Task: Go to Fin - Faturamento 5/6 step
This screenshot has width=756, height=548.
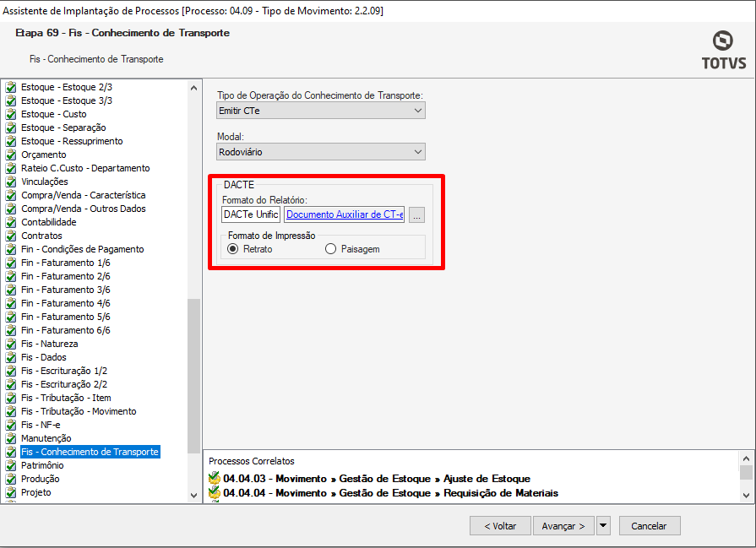Action: point(66,317)
